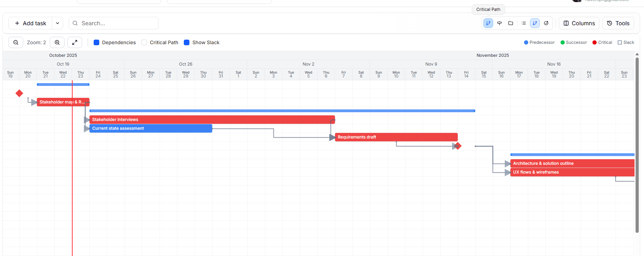Uncheck the Show Slack checkbox

[x=187, y=42]
